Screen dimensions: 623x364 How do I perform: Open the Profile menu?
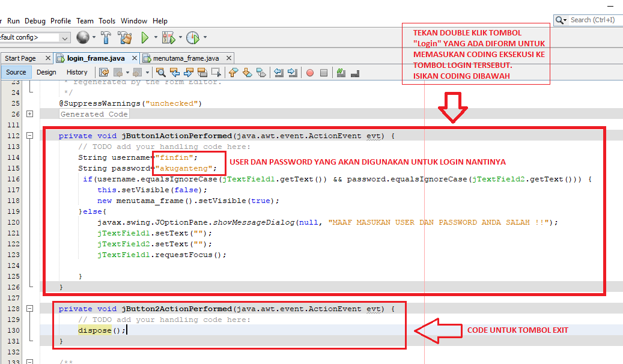(61, 21)
